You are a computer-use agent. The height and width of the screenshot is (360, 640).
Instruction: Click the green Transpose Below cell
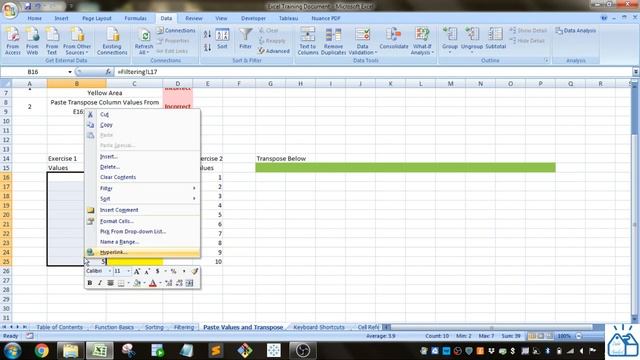pyautogui.click(x=405, y=167)
